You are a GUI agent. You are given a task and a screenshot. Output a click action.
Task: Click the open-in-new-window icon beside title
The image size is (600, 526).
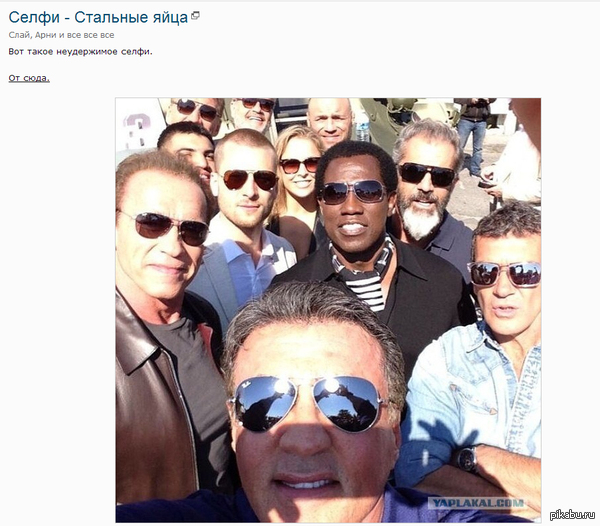click(x=195, y=16)
